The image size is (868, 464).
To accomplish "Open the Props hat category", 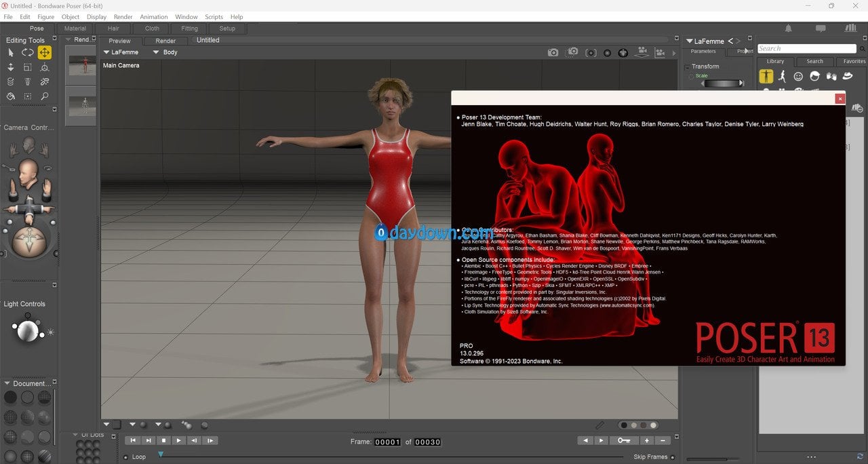I will pyautogui.click(x=848, y=77).
